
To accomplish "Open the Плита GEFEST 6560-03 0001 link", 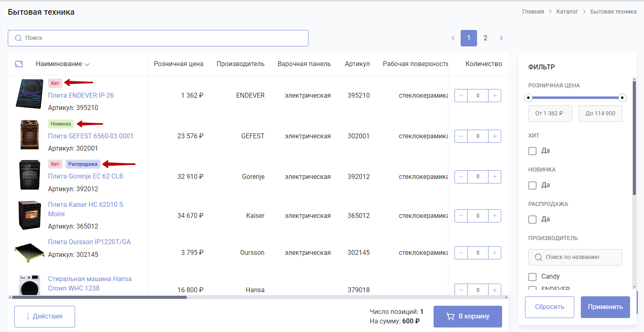I will (91, 136).
